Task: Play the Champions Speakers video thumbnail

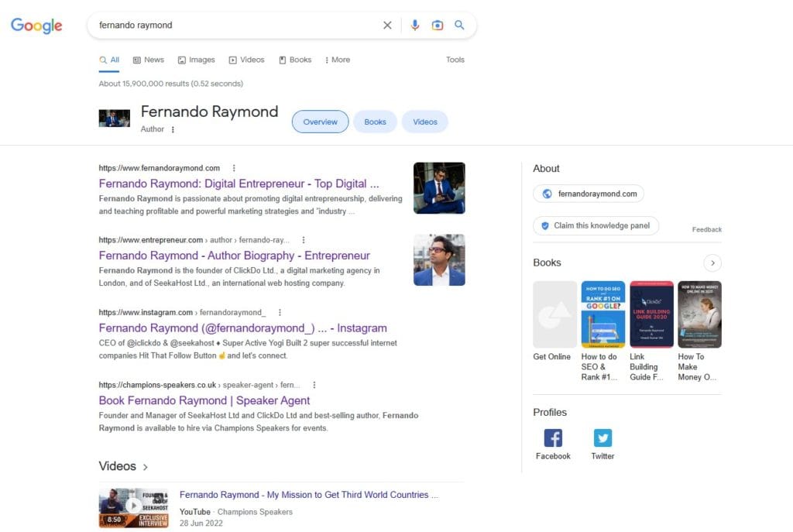Action: pyautogui.click(x=133, y=507)
